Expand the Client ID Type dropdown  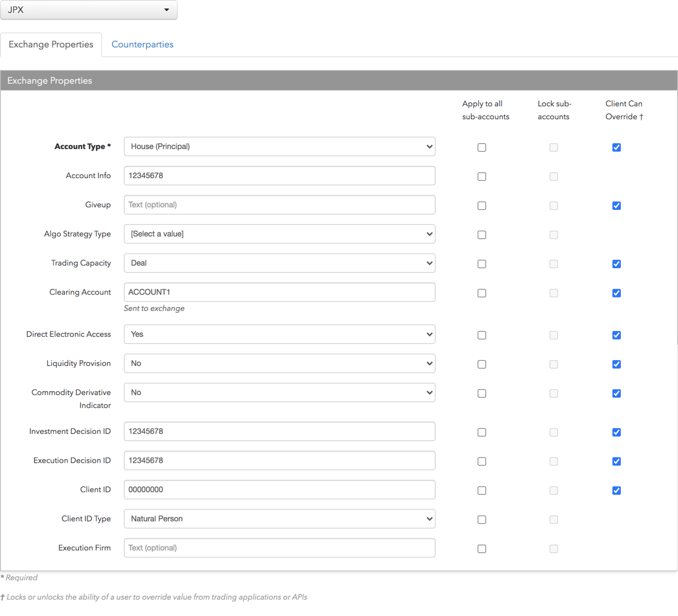279,519
